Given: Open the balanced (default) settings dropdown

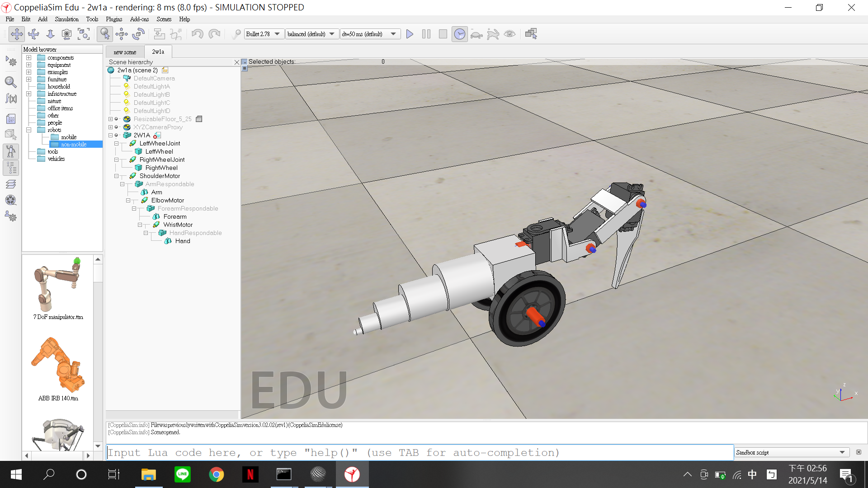Looking at the screenshot, I should [312, 34].
